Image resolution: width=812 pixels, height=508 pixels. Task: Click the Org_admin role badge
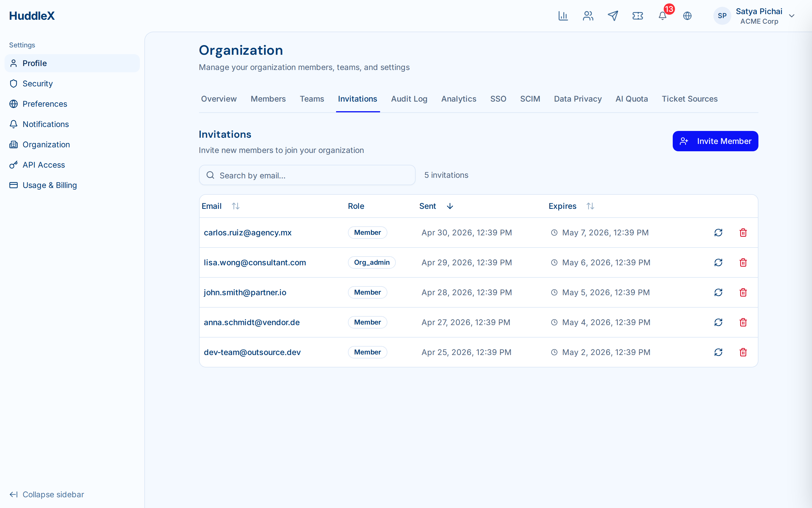click(372, 262)
